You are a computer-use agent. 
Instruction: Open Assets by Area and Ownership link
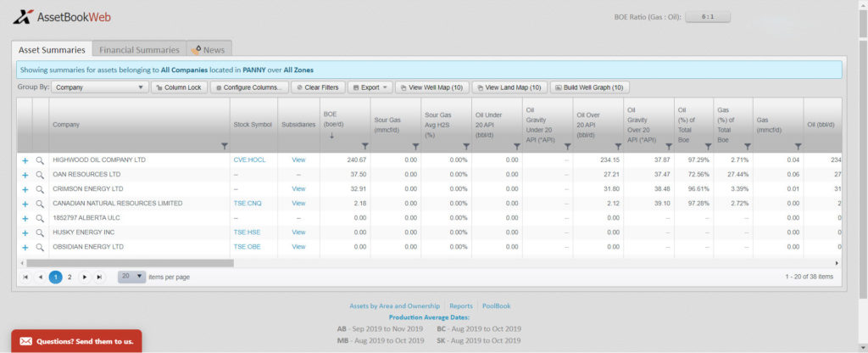click(x=394, y=305)
